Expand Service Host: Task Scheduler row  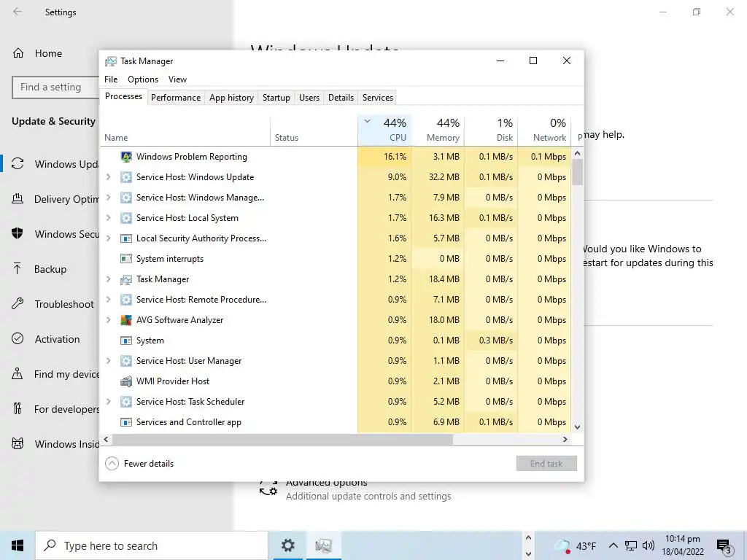coord(109,402)
